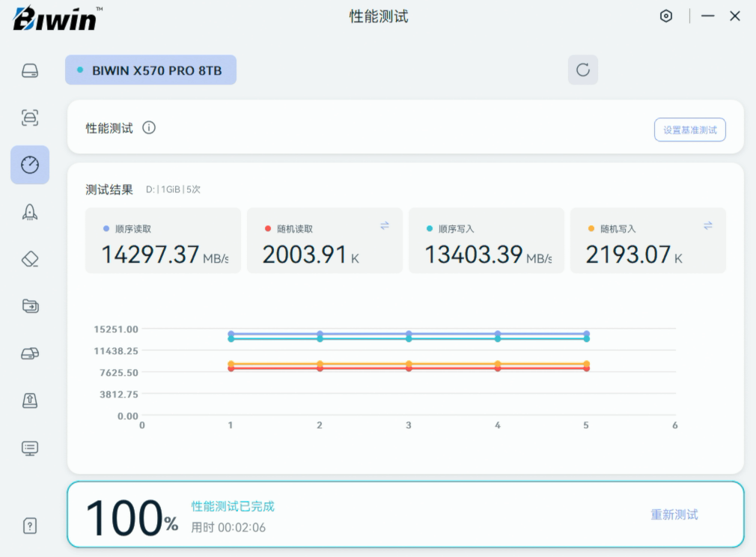The height and width of the screenshot is (557, 756).
Task: Select the performance test gauge icon
Action: click(x=30, y=165)
